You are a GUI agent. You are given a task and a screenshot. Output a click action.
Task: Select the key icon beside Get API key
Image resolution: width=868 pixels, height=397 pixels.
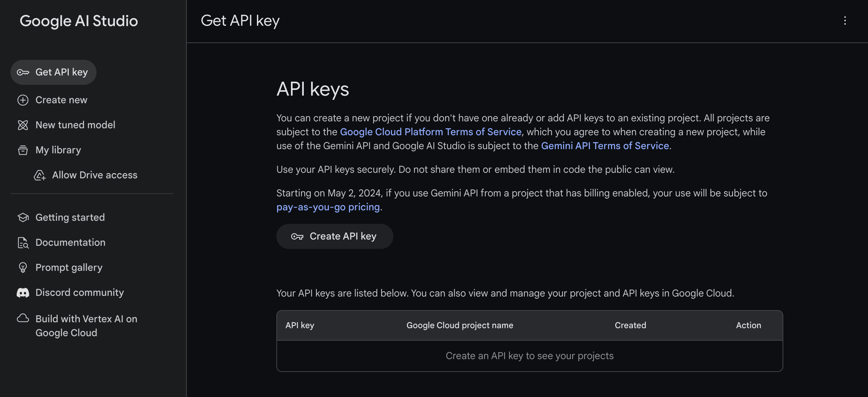[x=23, y=72]
